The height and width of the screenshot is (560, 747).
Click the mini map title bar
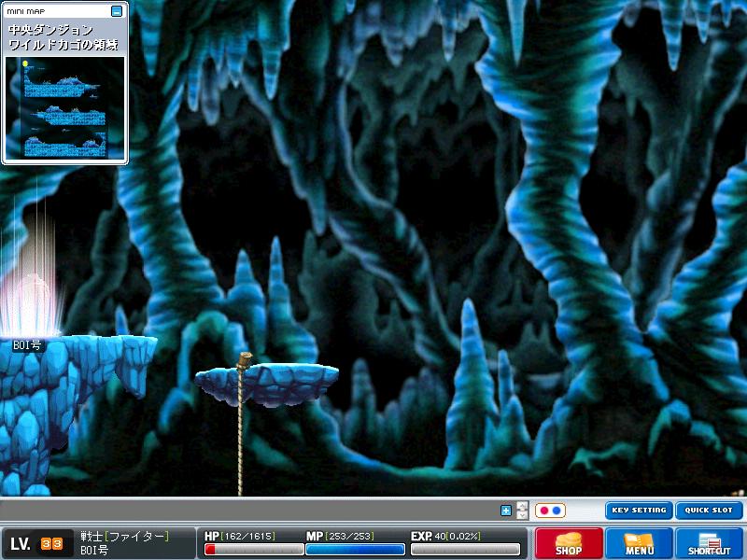(64, 11)
